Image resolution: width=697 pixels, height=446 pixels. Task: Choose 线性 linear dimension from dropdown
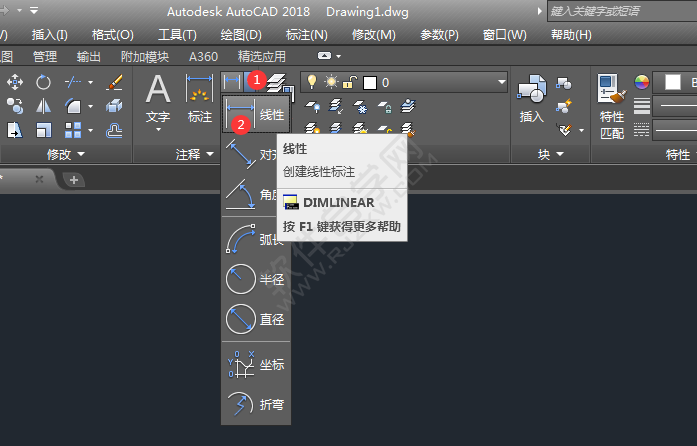(x=256, y=114)
